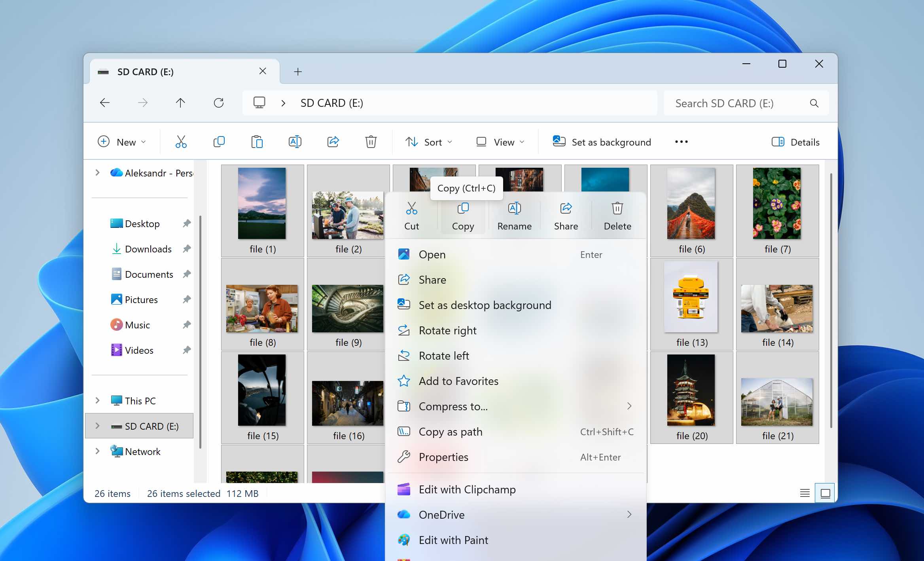Open the Share toolbar icon
The image size is (924, 561).
click(x=333, y=142)
